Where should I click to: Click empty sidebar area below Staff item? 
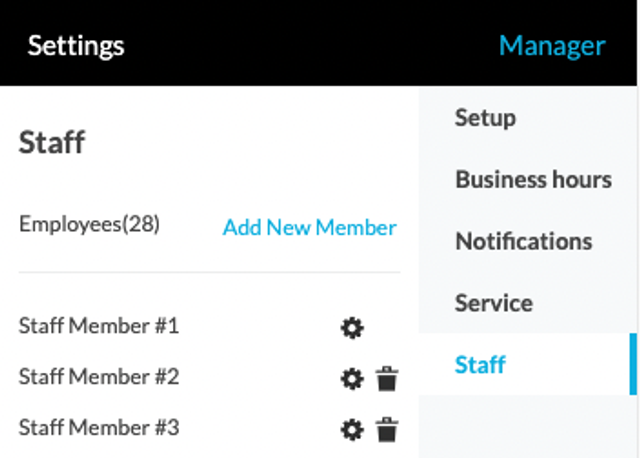(527, 426)
